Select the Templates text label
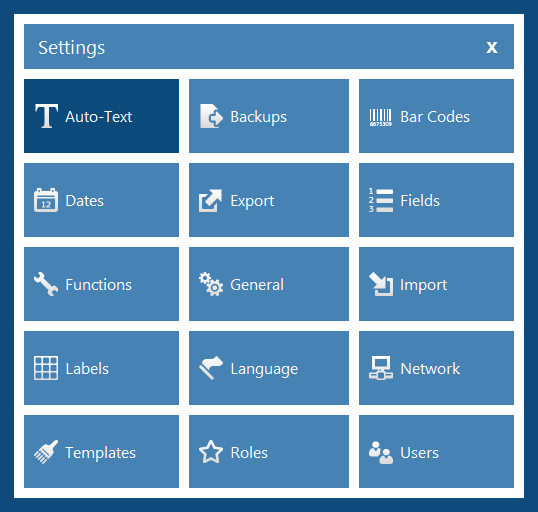The height and width of the screenshot is (512, 538). tap(101, 453)
